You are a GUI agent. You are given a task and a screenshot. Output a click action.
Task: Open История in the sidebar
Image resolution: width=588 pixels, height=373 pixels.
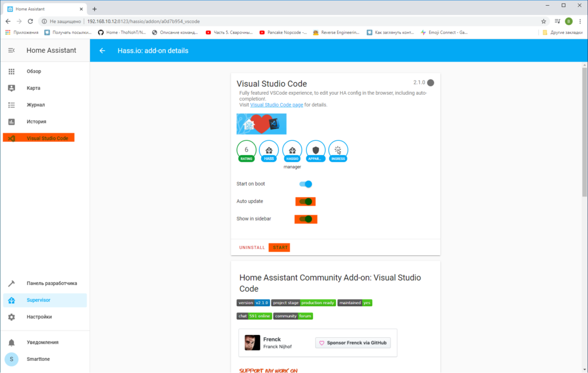click(x=45, y=122)
